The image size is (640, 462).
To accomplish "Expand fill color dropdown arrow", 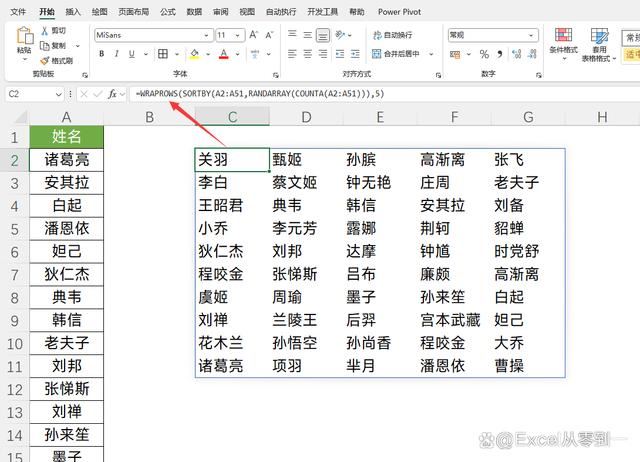I will click(x=208, y=54).
